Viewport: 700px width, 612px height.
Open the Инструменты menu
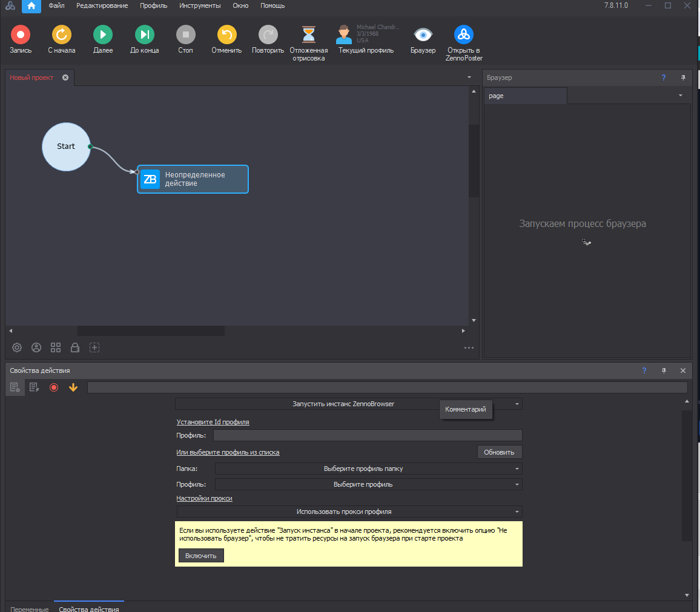[x=200, y=6]
